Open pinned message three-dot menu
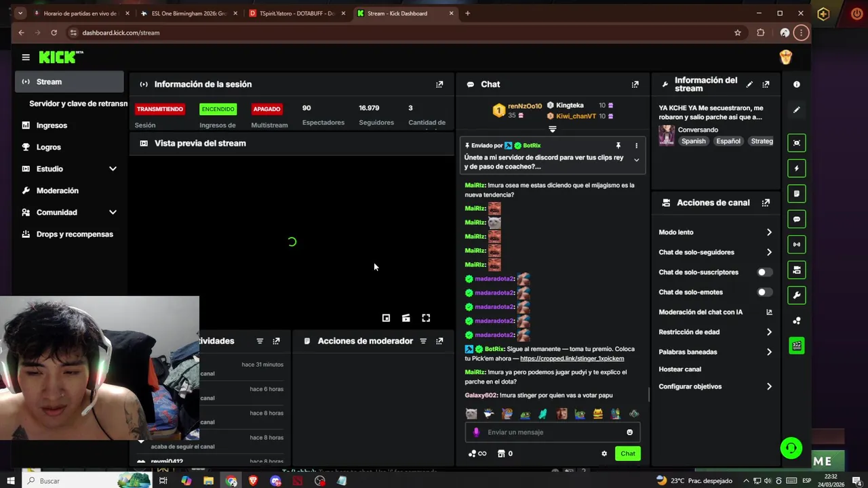 tap(636, 146)
